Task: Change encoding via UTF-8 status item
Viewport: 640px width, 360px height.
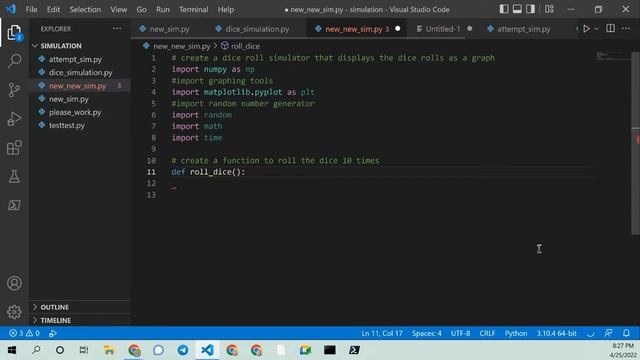Action: click(x=460, y=333)
